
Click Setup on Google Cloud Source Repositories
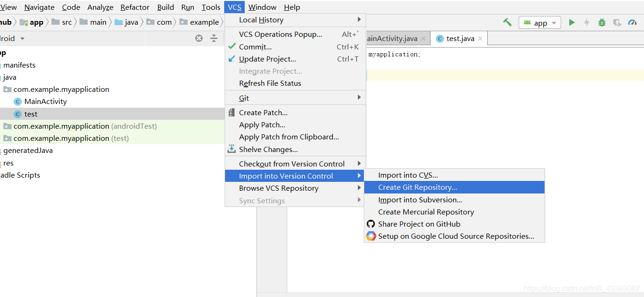coord(456,236)
